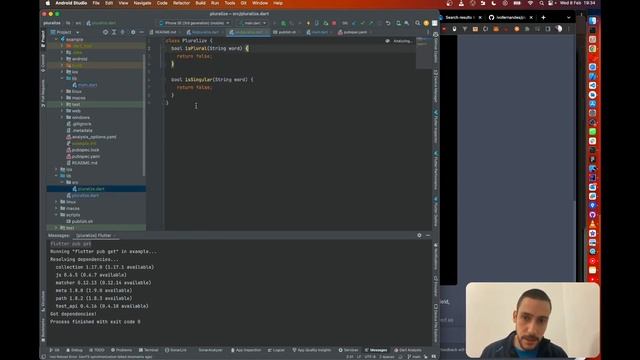Image resolution: width=640 pixels, height=360 pixels.
Task: Click the Undo arrow in toolbar
Action: point(388,23)
